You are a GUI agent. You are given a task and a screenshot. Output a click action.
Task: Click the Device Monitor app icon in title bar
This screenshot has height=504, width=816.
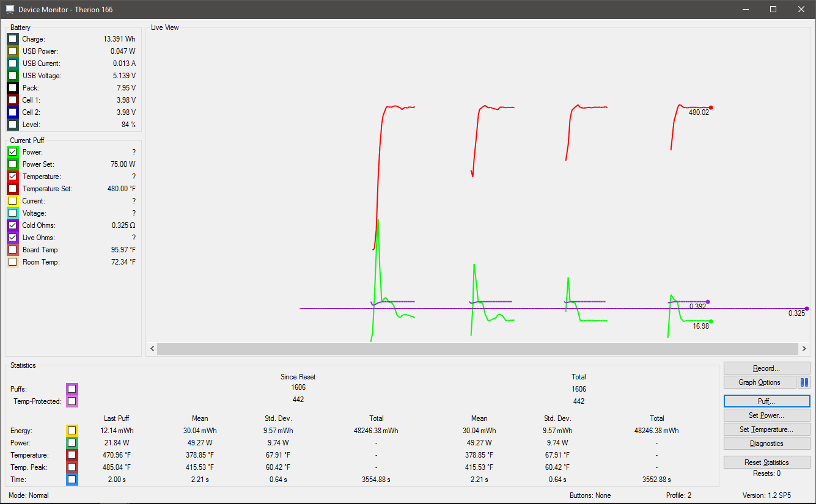10,10
